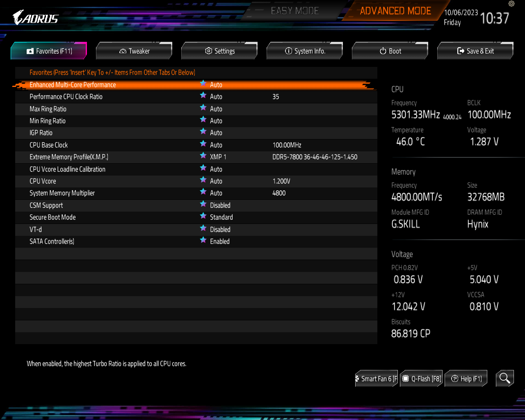Click the DDR5-7800 36-46-46-125-1.450 value

click(x=315, y=157)
